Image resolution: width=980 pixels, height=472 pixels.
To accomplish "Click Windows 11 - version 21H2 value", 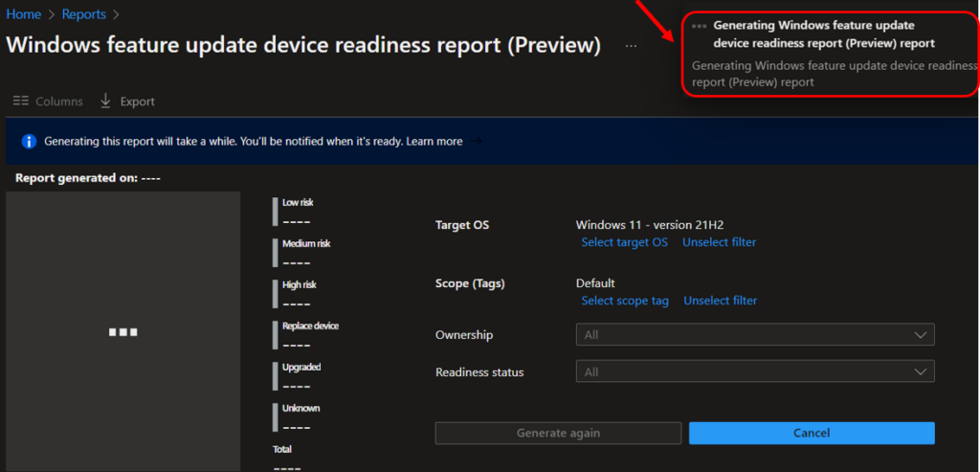I will [x=650, y=225].
